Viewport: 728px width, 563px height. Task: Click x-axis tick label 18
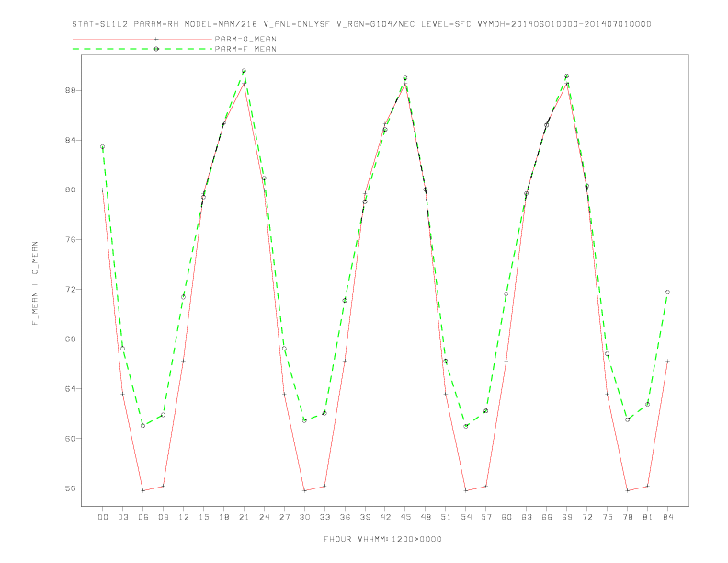click(x=223, y=517)
